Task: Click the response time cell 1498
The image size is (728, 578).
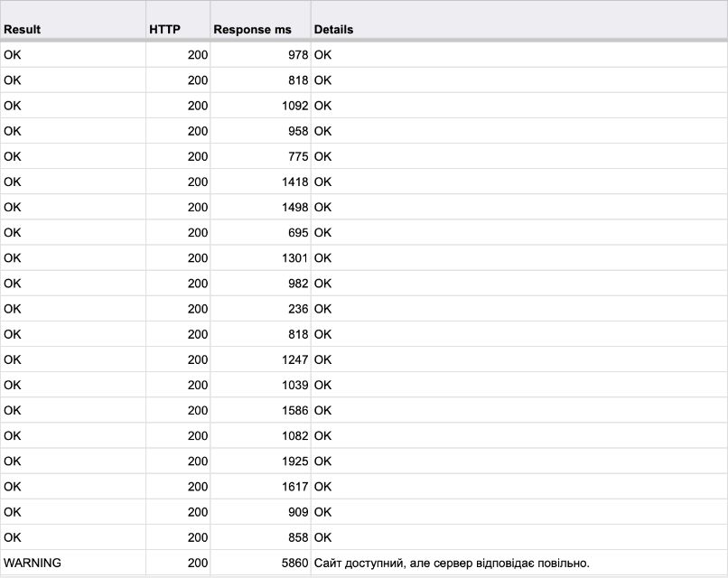Action: click(x=260, y=207)
